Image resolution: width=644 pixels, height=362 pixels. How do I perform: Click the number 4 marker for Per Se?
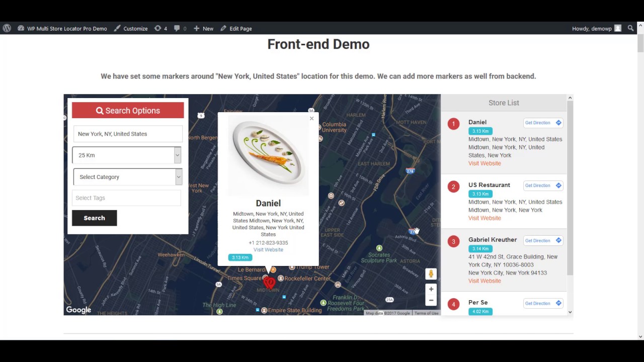453,304
